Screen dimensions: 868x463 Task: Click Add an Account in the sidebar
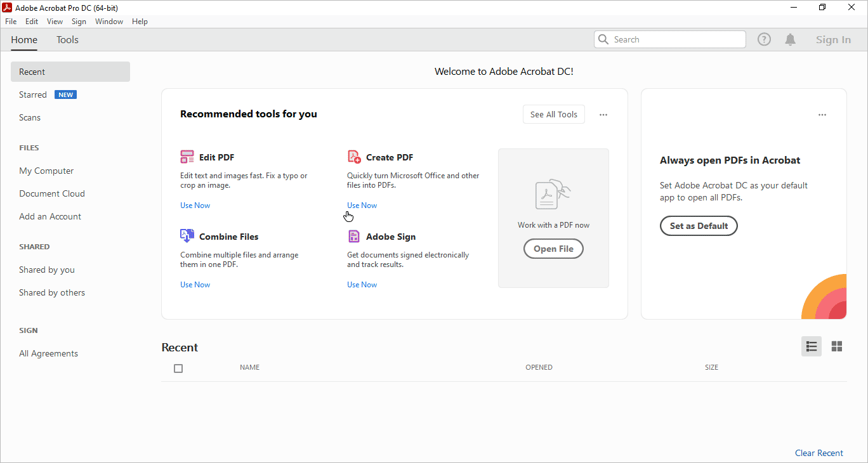(50, 216)
